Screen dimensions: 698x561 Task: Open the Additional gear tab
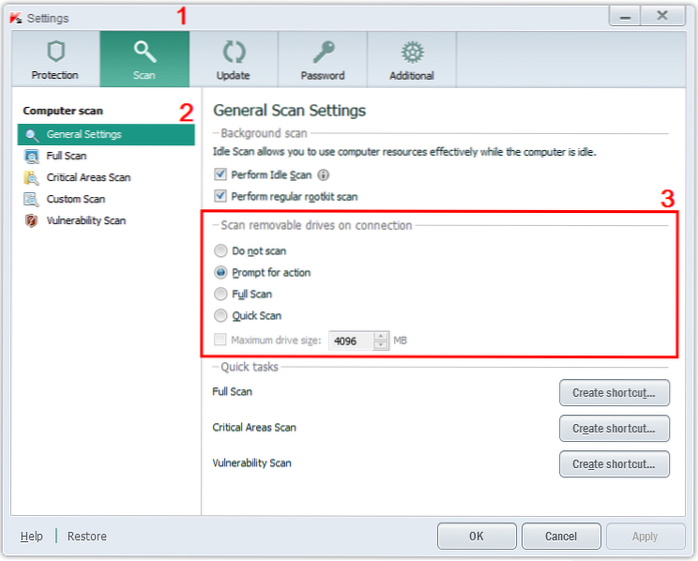point(411,52)
